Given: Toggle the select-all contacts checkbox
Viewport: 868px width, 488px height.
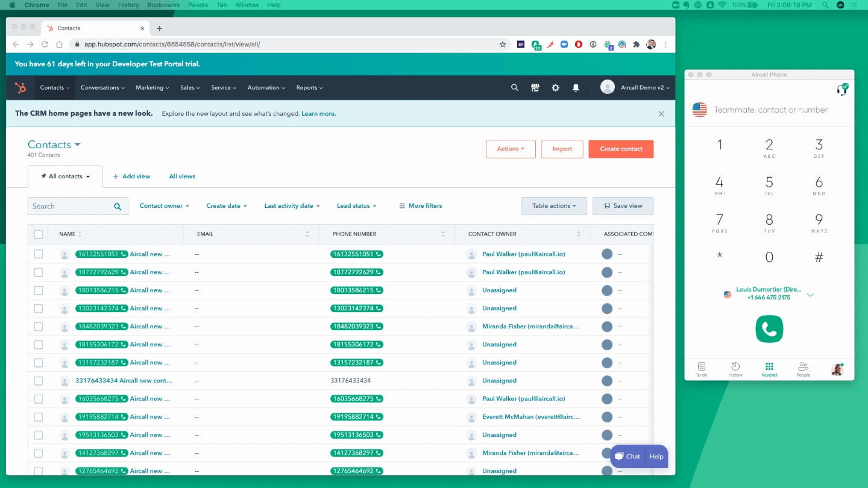Looking at the screenshot, I should tap(39, 234).
